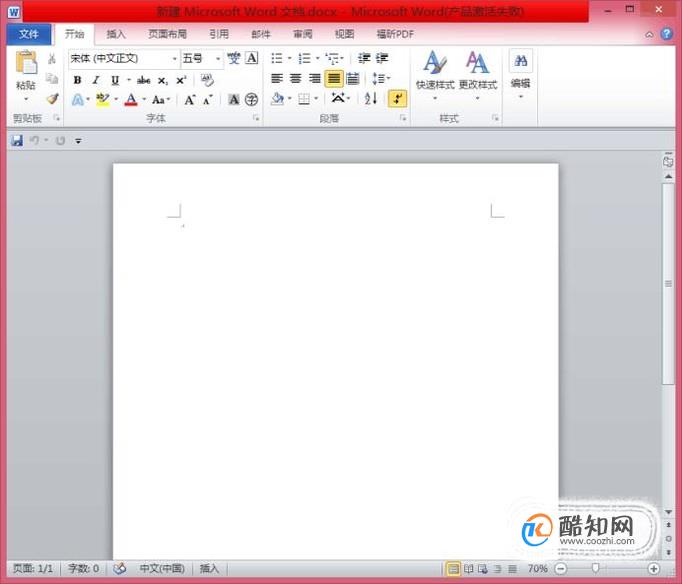Click the zoom out minus button
The width and height of the screenshot is (682, 584).
click(561, 568)
